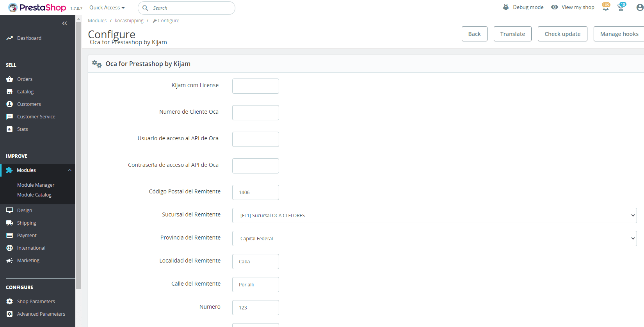Click the Modules breadcrumb link
This screenshot has height=327, width=644.
pos(97,20)
